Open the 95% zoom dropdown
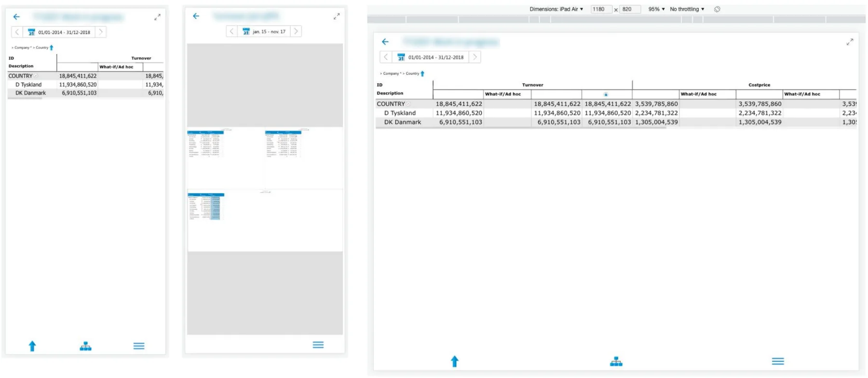This screenshot has height=378, width=868. point(656,9)
